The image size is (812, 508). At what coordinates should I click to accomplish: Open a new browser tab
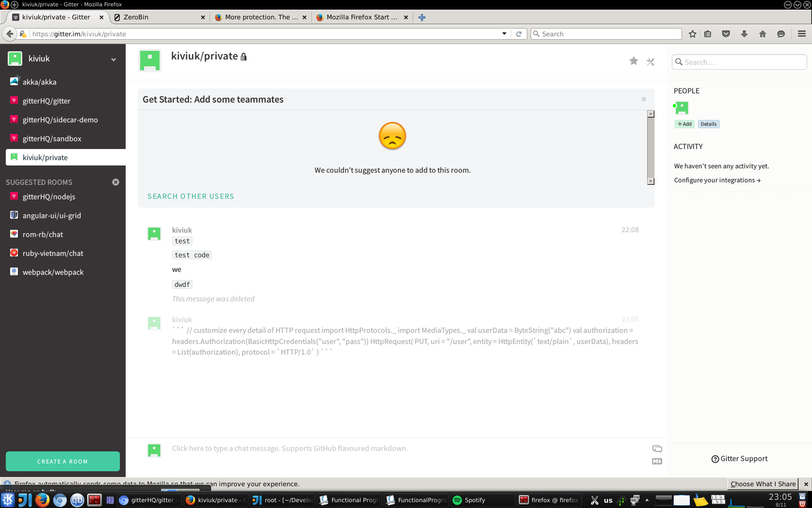[x=422, y=17]
